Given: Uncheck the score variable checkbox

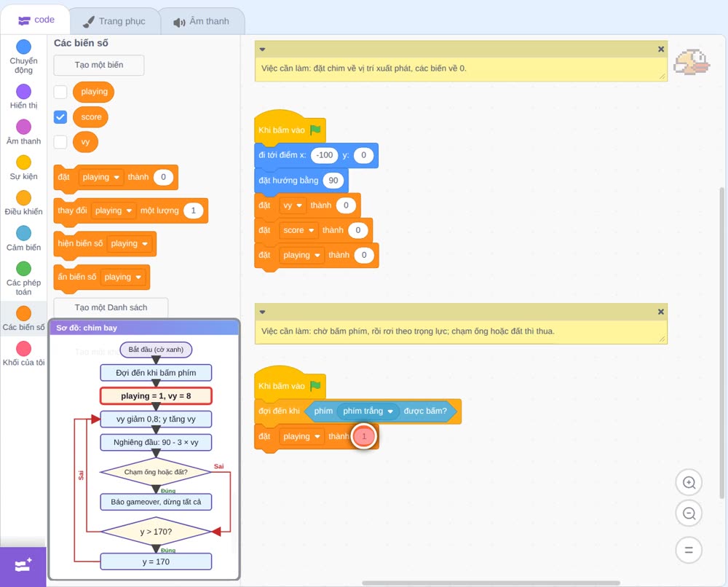Looking at the screenshot, I should 60,117.
